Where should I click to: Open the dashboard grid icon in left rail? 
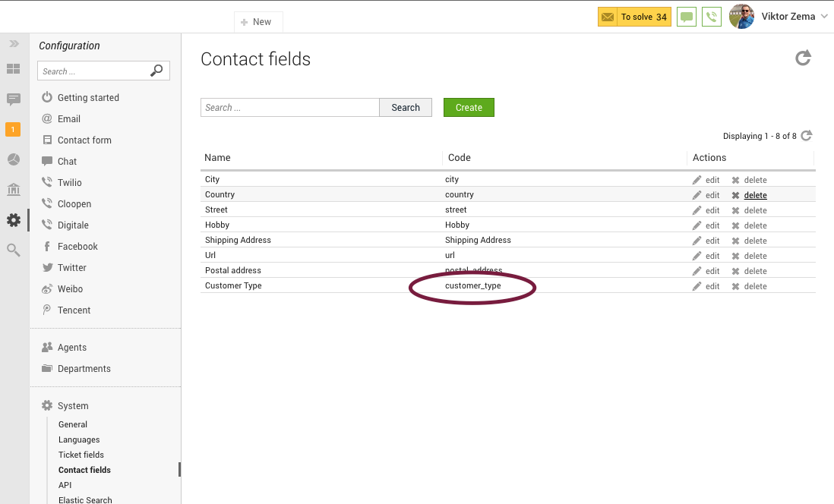[14, 68]
